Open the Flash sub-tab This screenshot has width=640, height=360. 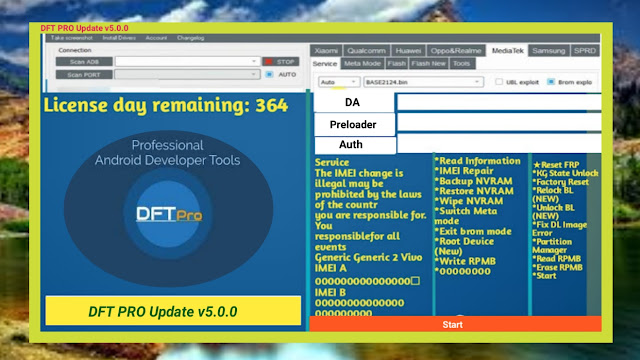point(396,64)
